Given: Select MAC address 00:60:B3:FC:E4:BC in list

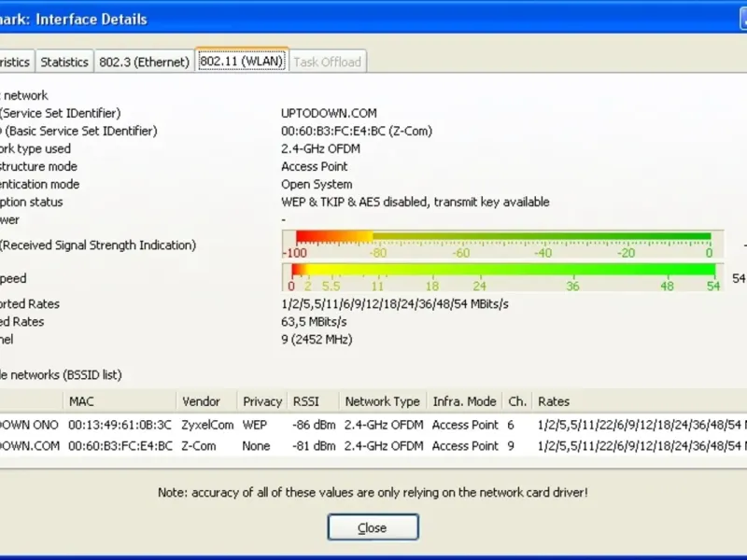Looking at the screenshot, I should (x=120, y=446).
